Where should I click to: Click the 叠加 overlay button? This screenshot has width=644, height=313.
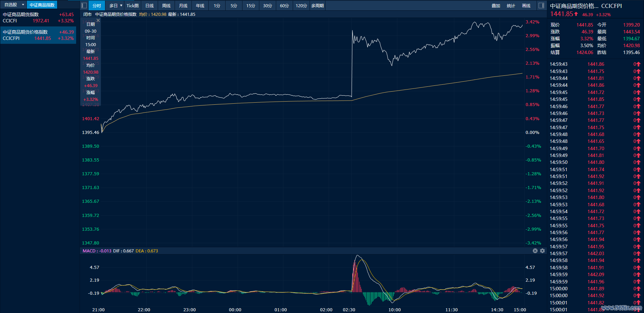coord(496,6)
